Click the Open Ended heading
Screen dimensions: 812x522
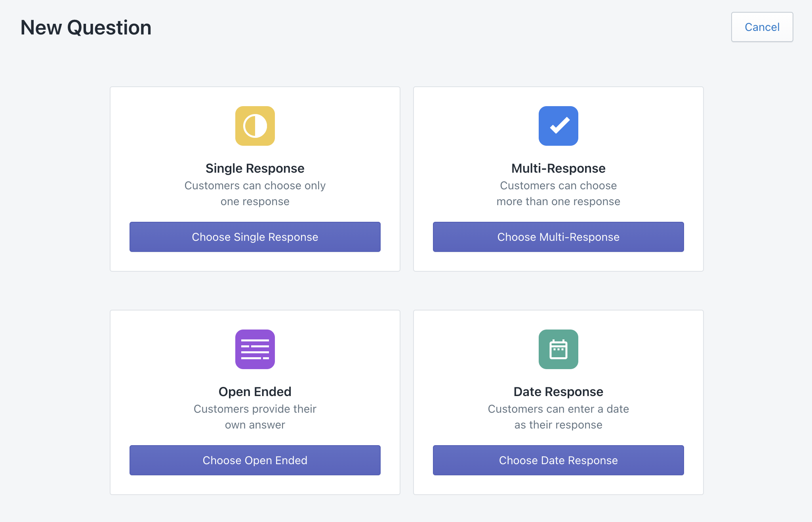point(255,392)
